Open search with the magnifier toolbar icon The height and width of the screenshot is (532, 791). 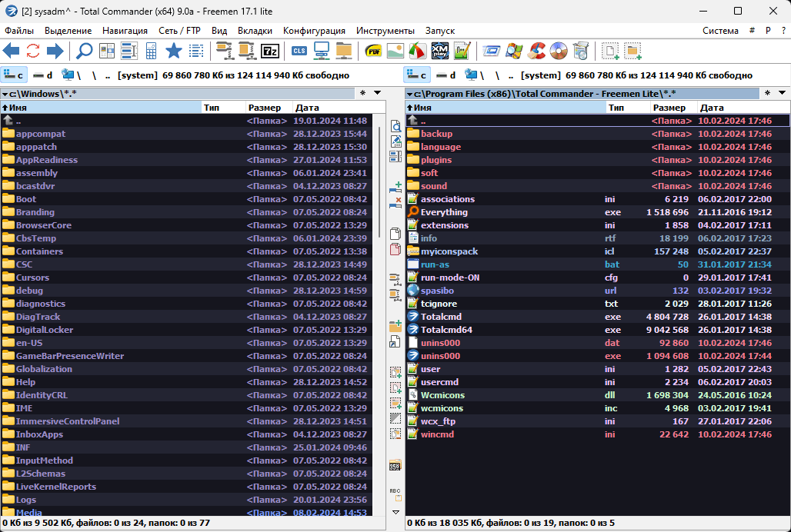84,52
